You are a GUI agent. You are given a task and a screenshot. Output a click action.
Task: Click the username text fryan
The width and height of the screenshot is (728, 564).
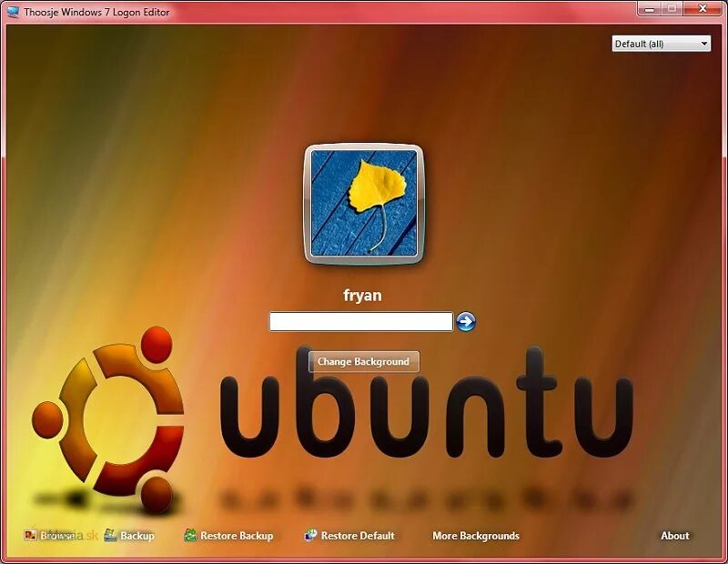point(362,296)
